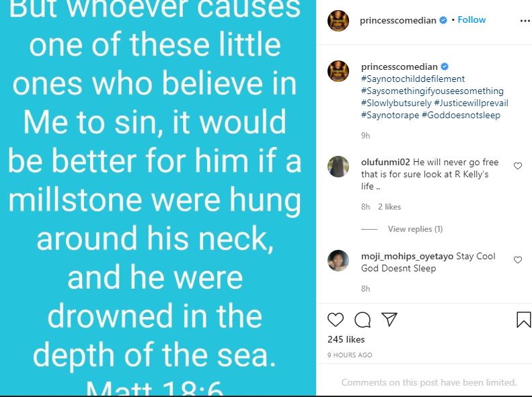Open princesscomedian username in post header
The height and width of the screenshot is (397, 532).
[399, 20]
